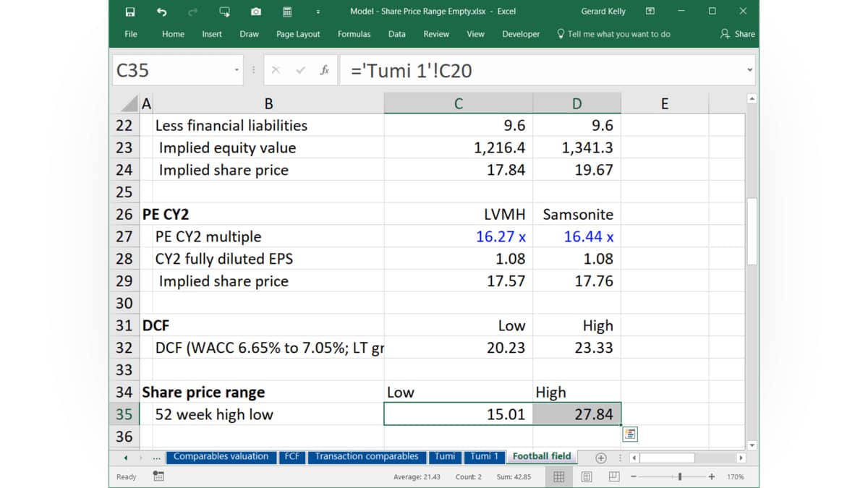
Task: Switch to Normal view
Action: tap(559, 476)
